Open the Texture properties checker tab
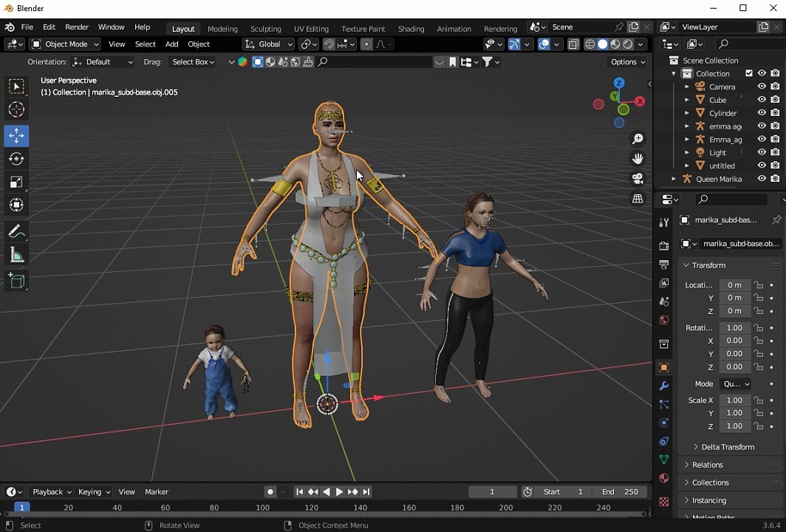This screenshot has height=532, width=786. pyautogui.click(x=664, y=502)
